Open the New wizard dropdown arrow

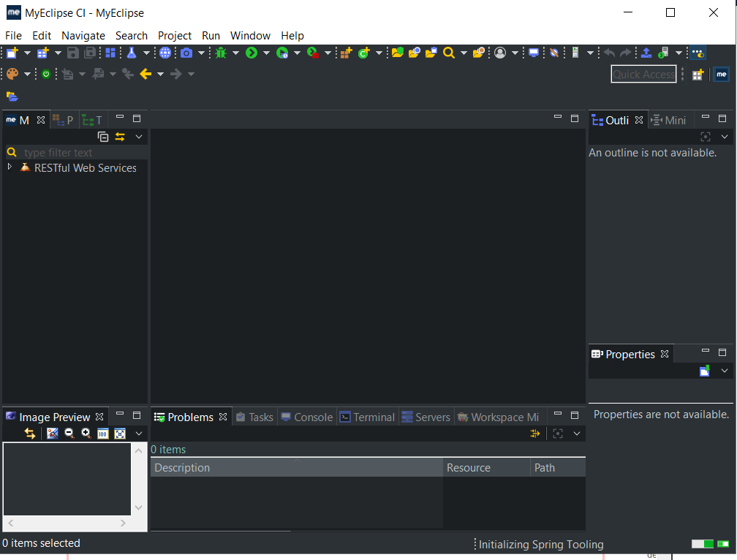click(x=27, y=53)
